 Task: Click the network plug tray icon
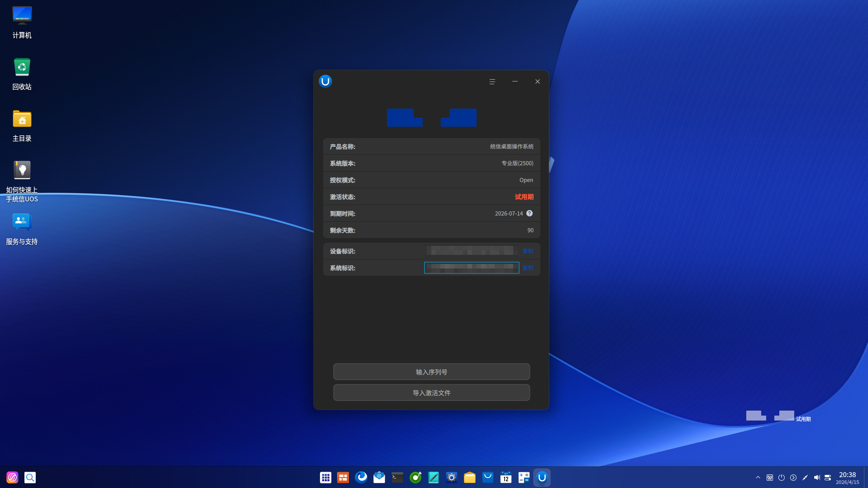(x=805, y=477)
